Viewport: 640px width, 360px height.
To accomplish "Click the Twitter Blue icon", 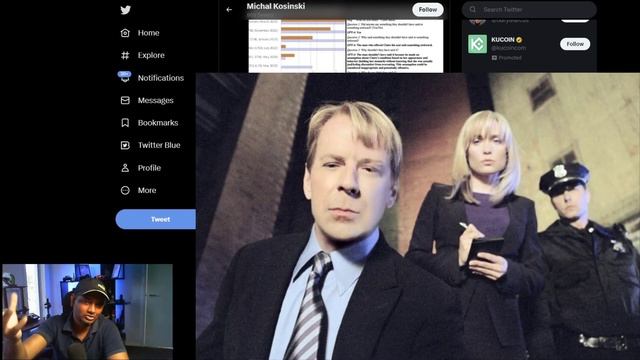I will click(125, 145).
